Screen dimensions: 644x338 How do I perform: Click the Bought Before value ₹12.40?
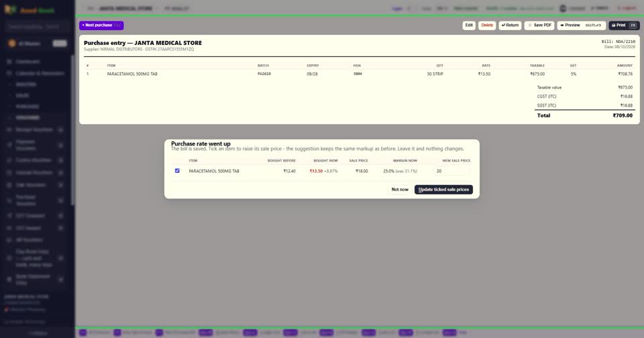(x=289, y=171)
